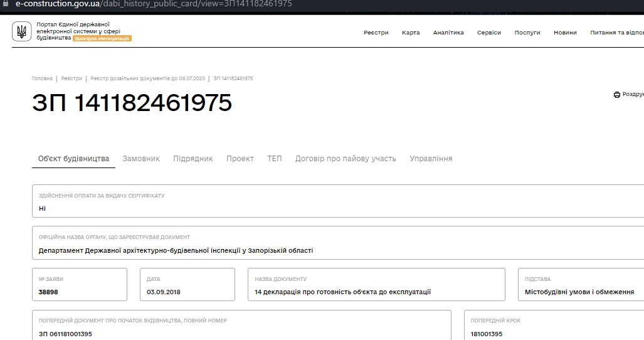Open the Карта menu item
The image size is (644, 340).
(411, 33)
